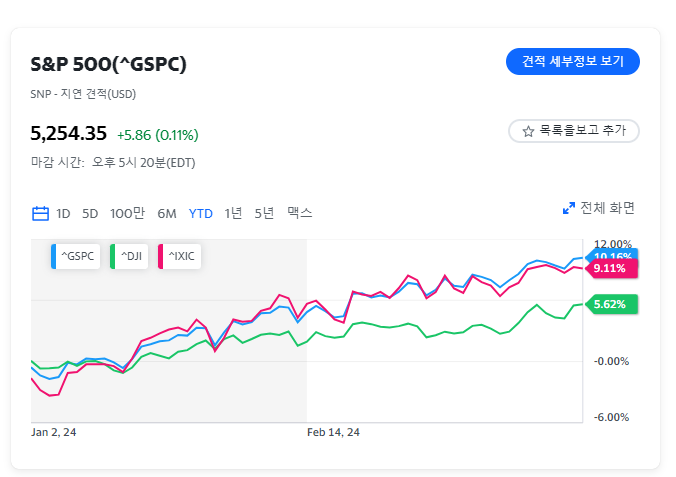Click the star icon in watchlist button

click(528, 131)
